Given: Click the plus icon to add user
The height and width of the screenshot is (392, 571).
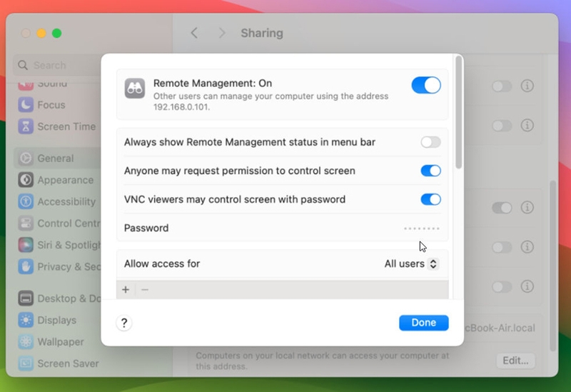Looking at the screenshot, I should tap(126, 290).
